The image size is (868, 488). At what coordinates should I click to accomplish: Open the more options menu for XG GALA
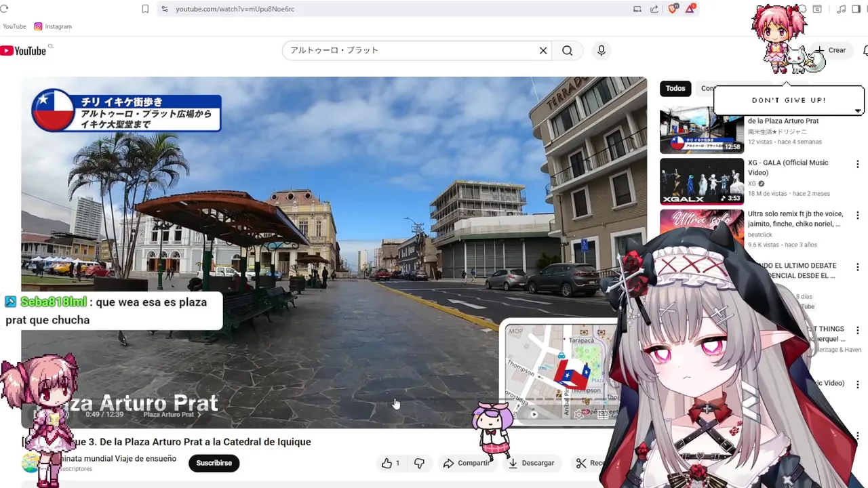tap(858, 165)
